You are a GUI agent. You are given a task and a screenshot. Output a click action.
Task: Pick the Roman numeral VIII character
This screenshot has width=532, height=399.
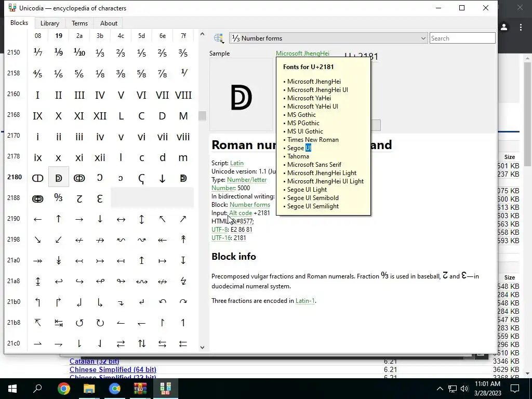183,95
